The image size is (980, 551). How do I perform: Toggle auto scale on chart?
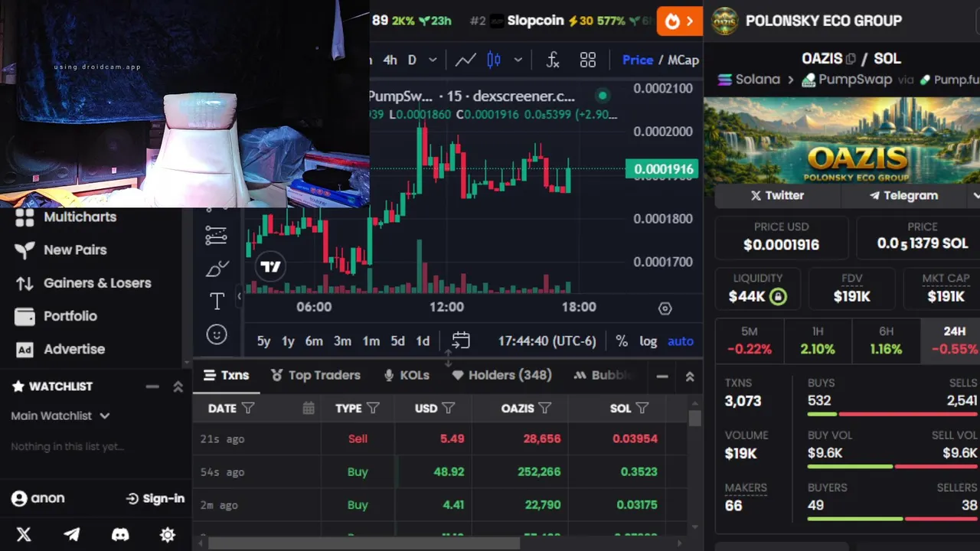point(681,341)
